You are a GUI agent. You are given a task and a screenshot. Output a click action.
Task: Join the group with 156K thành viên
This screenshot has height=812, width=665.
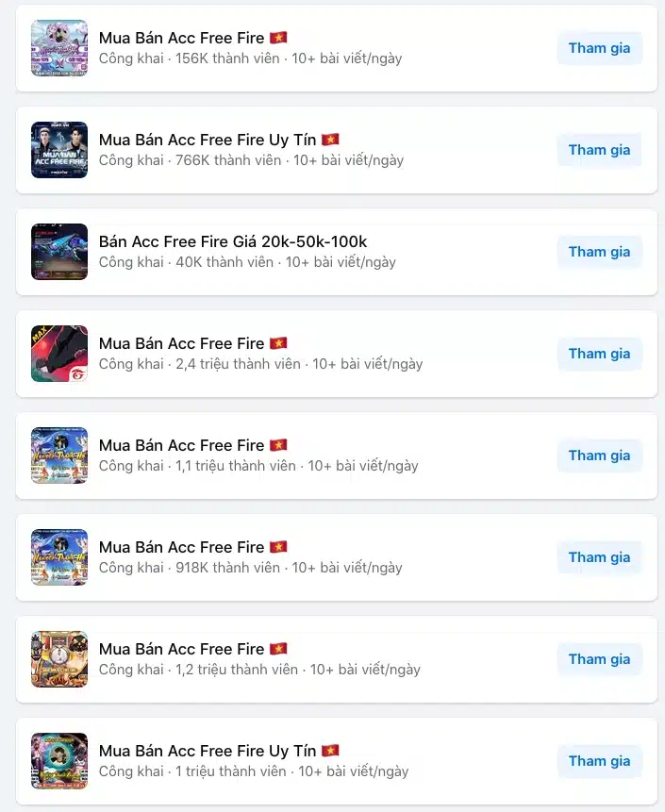coord(599,48)
